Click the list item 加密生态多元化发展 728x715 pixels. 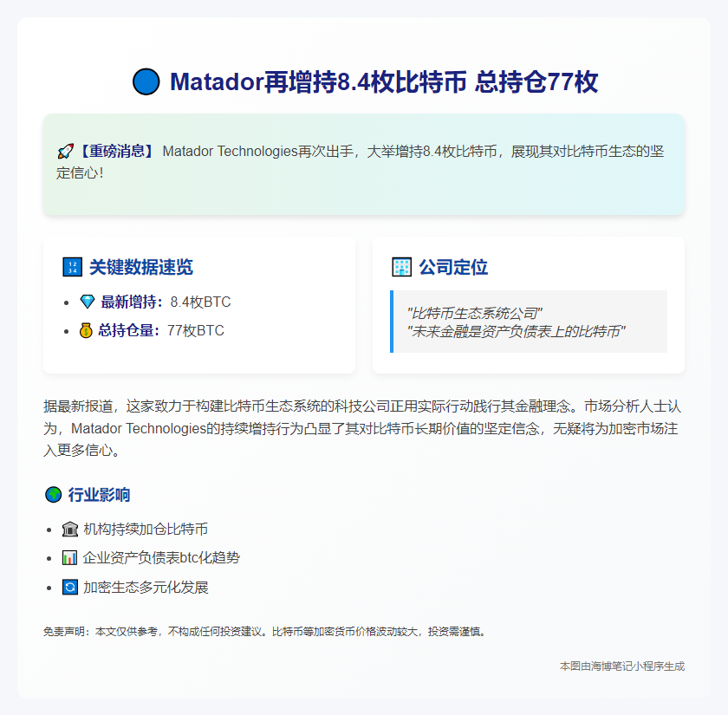[146, 588]
